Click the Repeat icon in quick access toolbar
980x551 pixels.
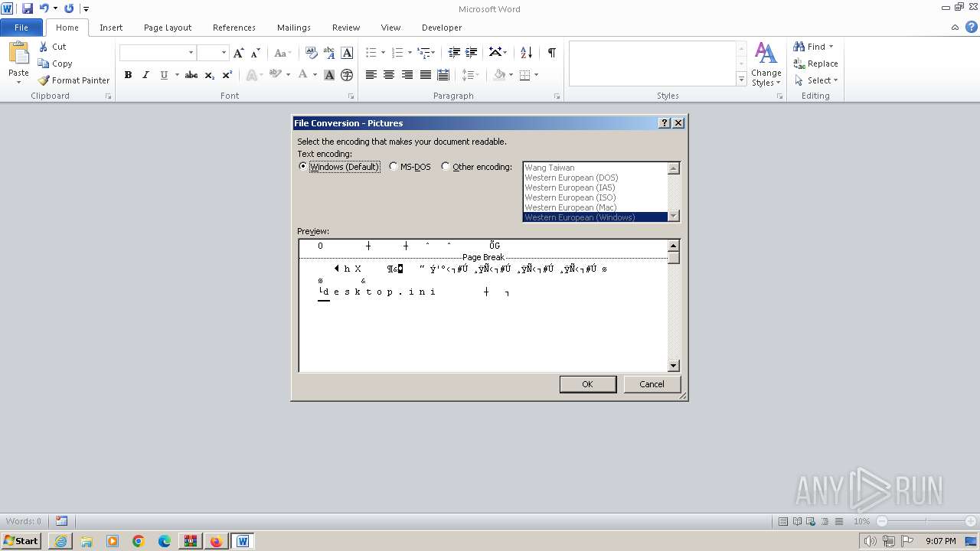[x=69, y=8]
